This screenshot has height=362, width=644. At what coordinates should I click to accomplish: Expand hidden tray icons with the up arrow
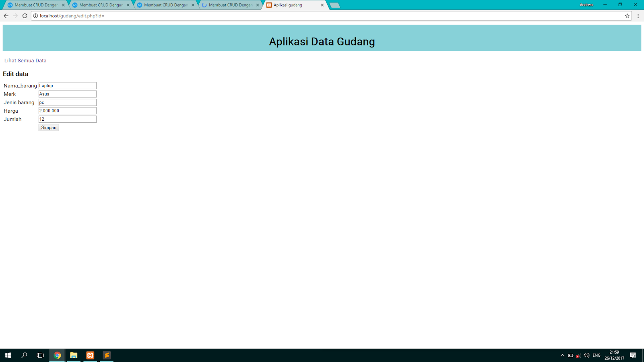562,355
